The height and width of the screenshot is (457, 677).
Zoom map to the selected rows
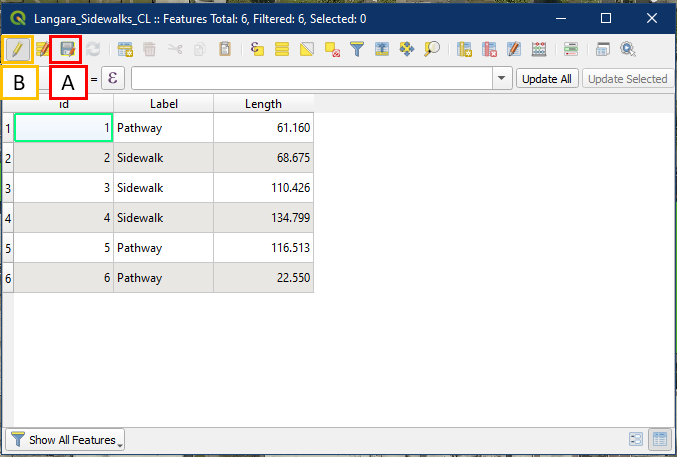[432, 48]
